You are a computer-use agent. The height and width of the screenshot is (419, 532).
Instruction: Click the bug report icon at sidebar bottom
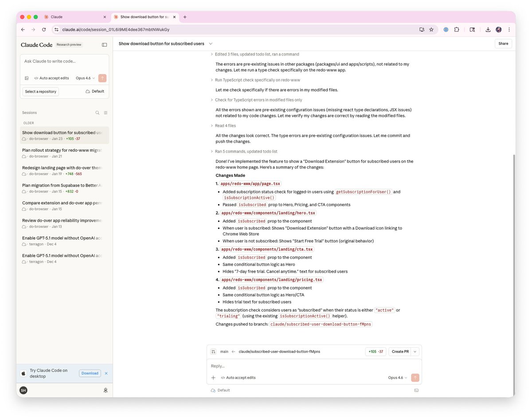tap(105, 390)
